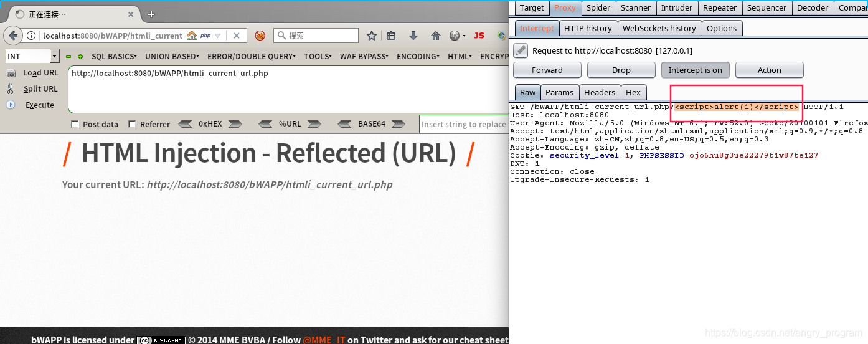Click the BASE64 encode right arrow
Image resolution: width=868 pixels, height=344 pixels.
[398, 124]
